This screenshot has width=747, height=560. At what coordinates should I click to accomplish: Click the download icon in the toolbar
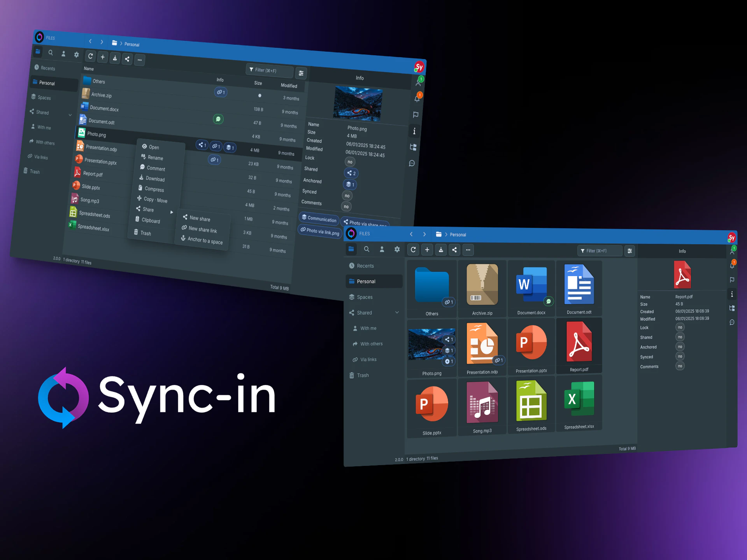pos(441,250)
